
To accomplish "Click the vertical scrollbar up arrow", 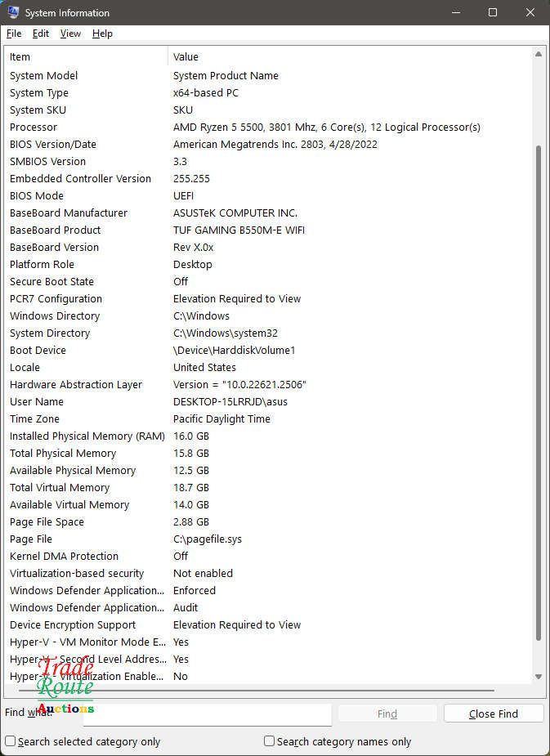I will [x=539, y=54].
